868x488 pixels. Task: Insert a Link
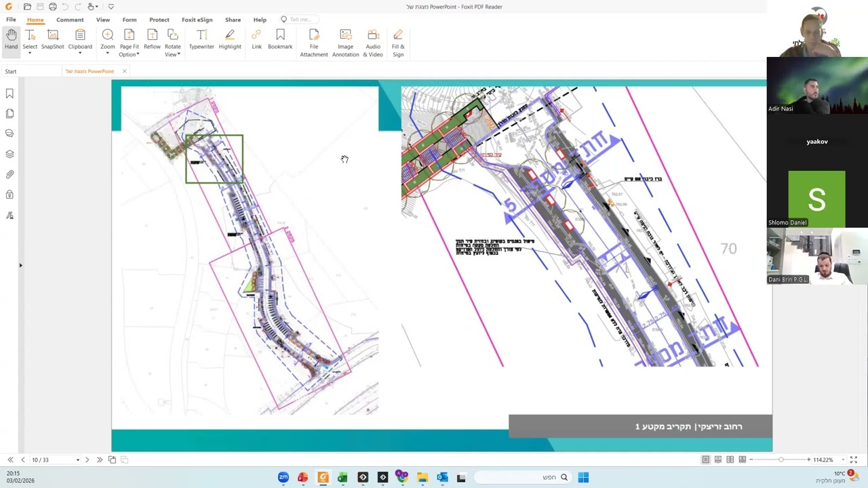click(256, 40)
